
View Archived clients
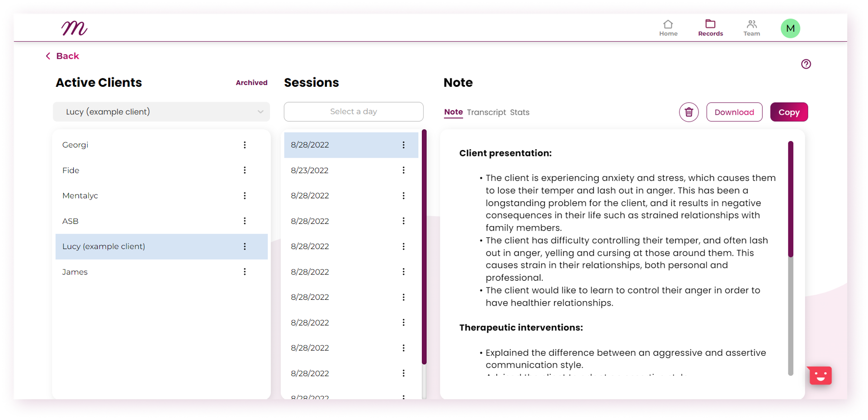[x=251, y=83]
